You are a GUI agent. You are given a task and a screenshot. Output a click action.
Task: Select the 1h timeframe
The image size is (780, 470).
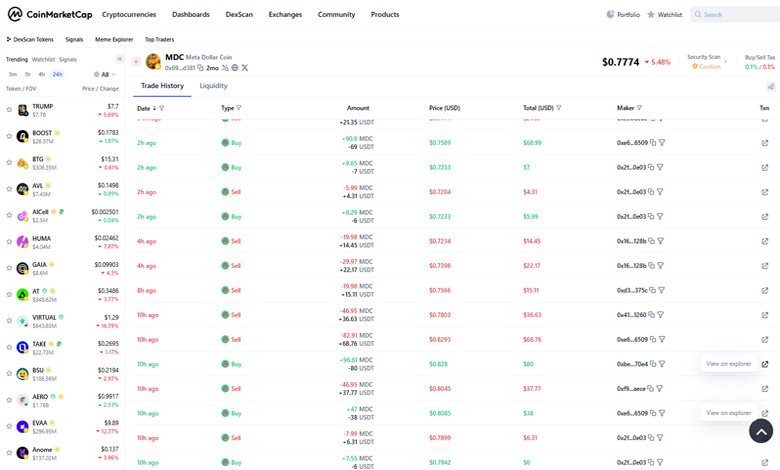[27, 74]
